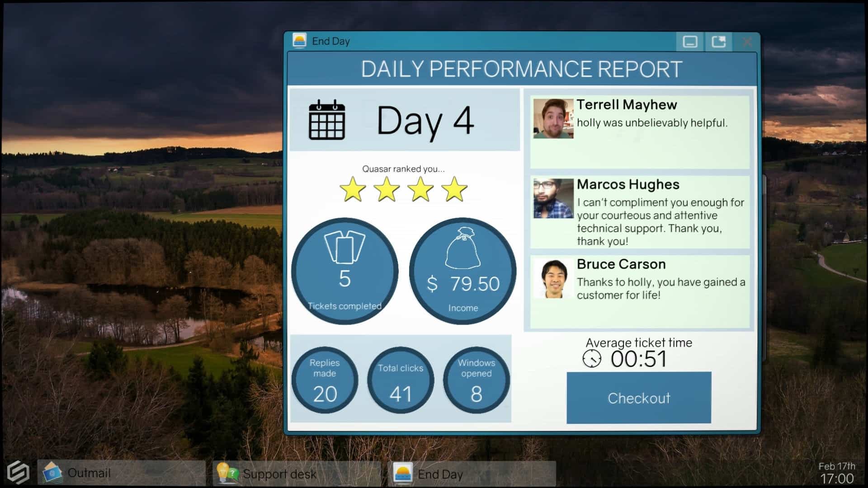Close the End Day window
Screen dimensions: 868x488
(x=747, y=42)
